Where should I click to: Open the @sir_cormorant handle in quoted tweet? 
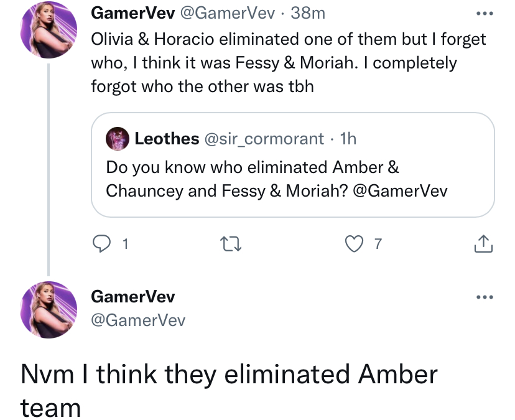click(264, 139)
